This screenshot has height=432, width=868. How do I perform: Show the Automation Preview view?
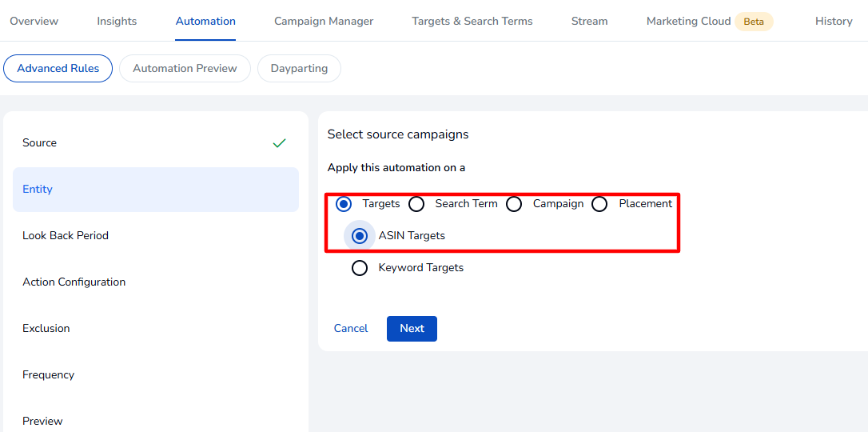(185, 69)
